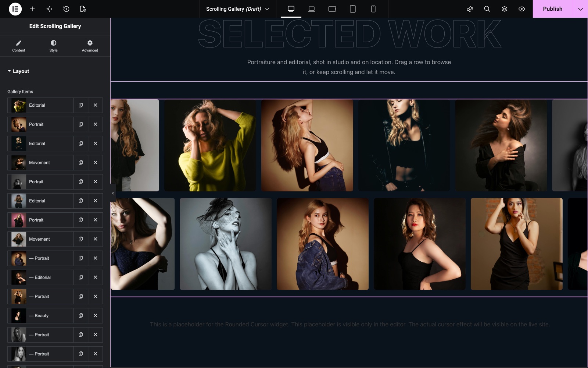Preview changes with the eye icon
Image resolution: width=588 pixels, height=368 pixels.
521,9
